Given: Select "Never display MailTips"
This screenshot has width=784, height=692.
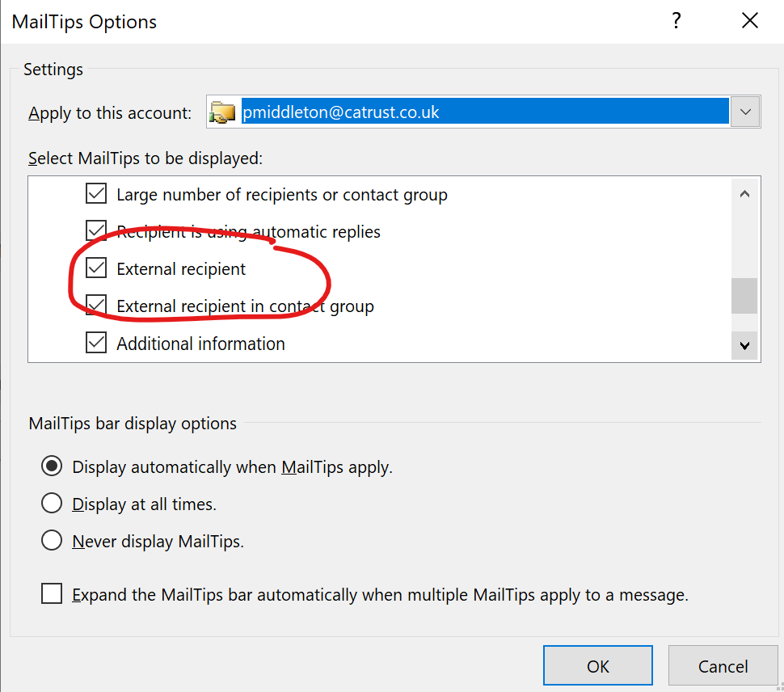Looking at the screenshot, I should tap(52, 540).
